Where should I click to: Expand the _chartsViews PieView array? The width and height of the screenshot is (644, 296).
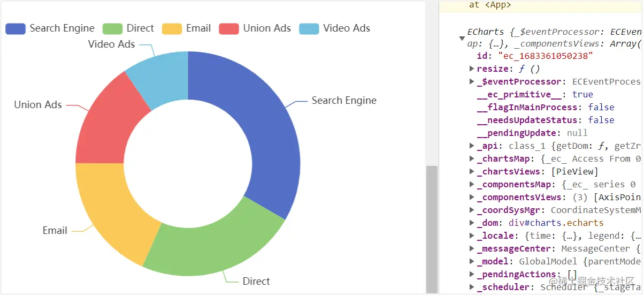[x=472, y=171]
